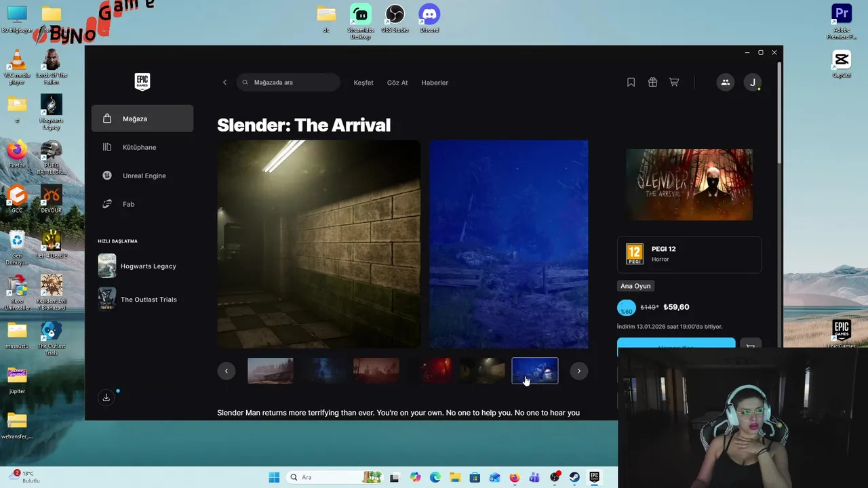The width and height of the screenshot is (868, 488).
Task: Open Steam from the taskbar
Action: click(574, 477)
